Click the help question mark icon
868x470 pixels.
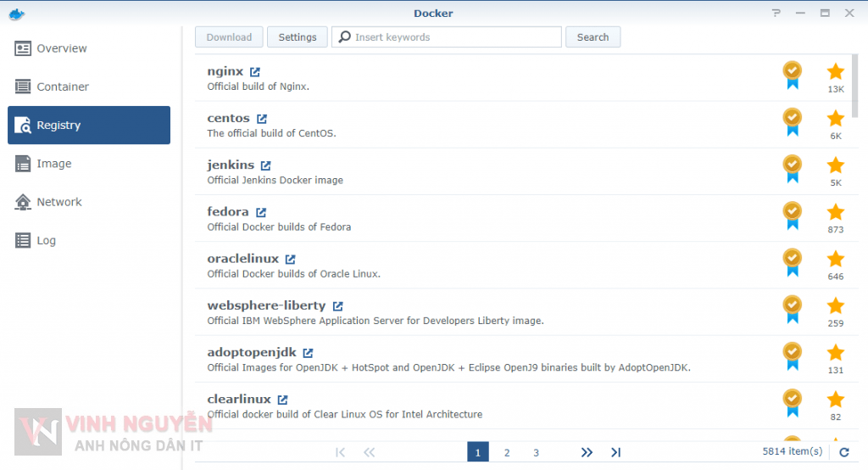point(776,13)
